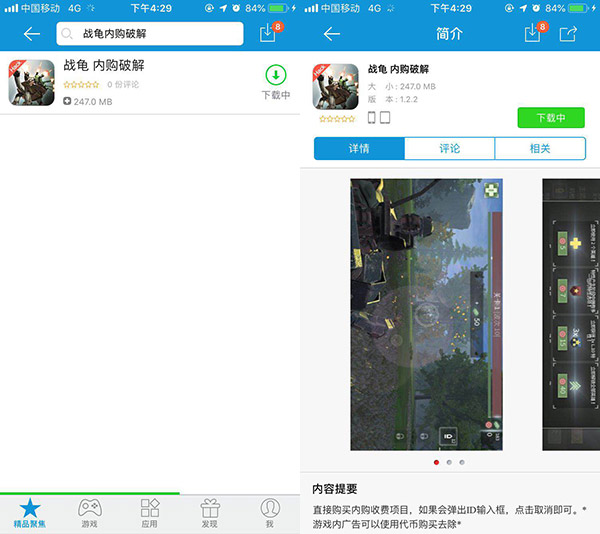
Task: Select 精品聚集 star tab icon
Action: click(x=30, y=508)
